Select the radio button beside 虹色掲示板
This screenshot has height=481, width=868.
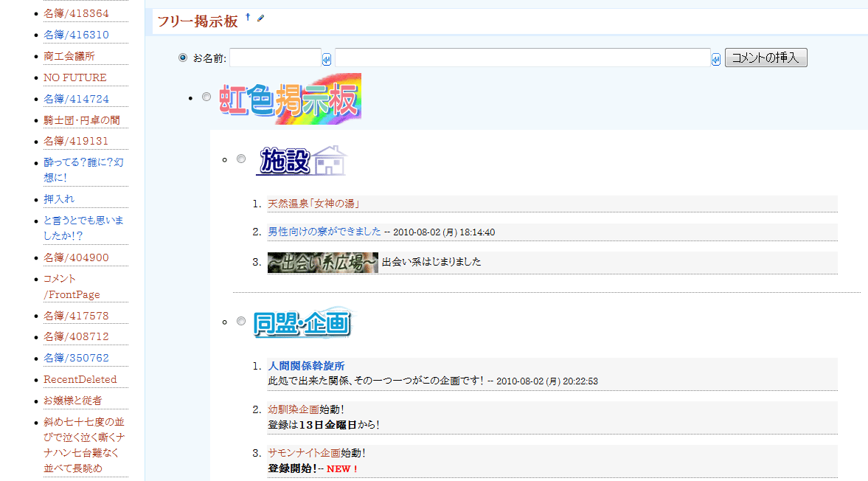[206, 97]
